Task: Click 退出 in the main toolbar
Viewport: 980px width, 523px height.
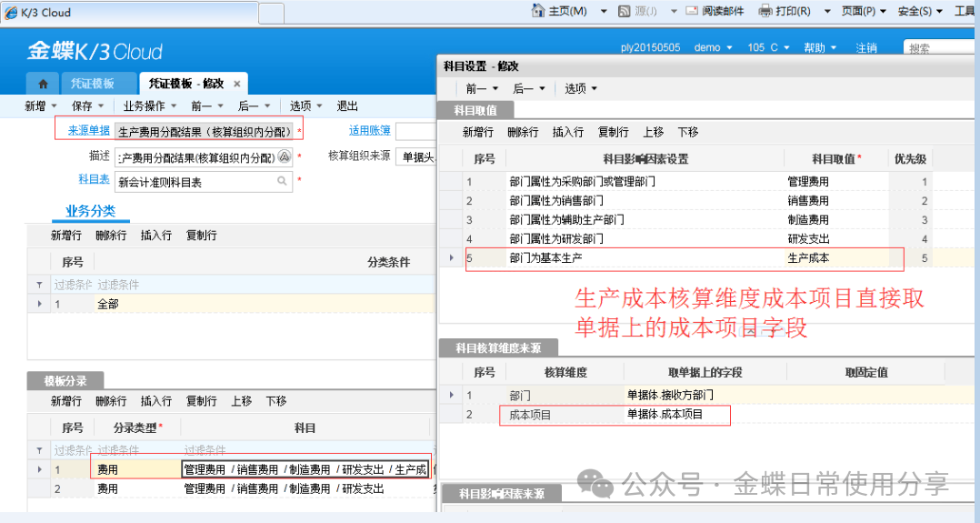Action: tap(347, 106)
